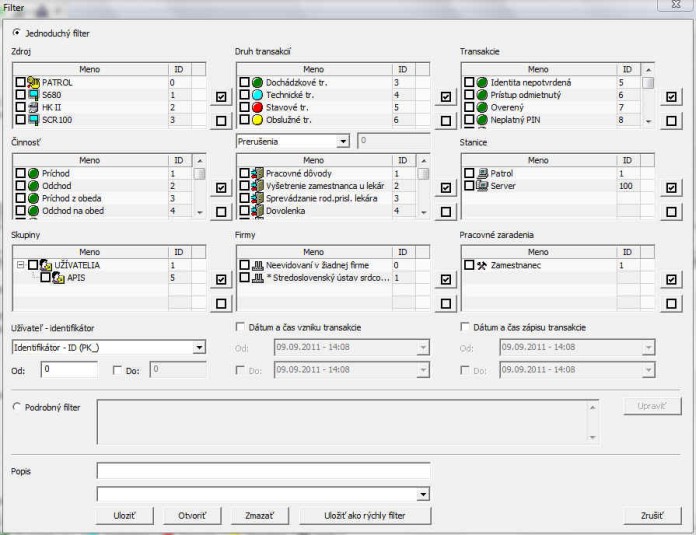Image resolution: width=696 pixels, height=535 pixels.
Task: Click the yellow Obslužné tr. circle icon
Action: click(x=257, y=120)
